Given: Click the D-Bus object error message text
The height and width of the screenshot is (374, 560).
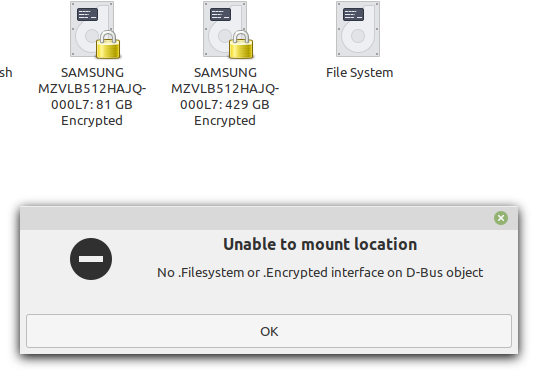Looking at the screenshot, I should (320, 273).
